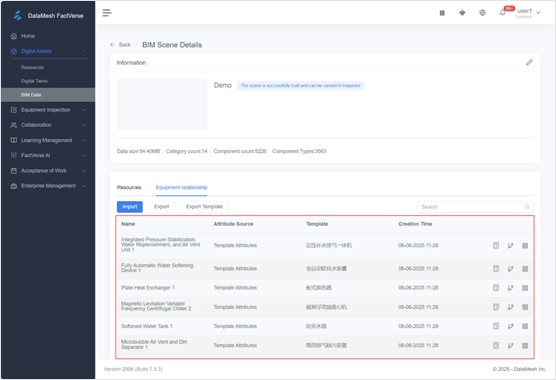This screenshot has width=556, height=380.
Task: Open grid icon for Microbubble Air Vent row
Action: tap(525, 345)
